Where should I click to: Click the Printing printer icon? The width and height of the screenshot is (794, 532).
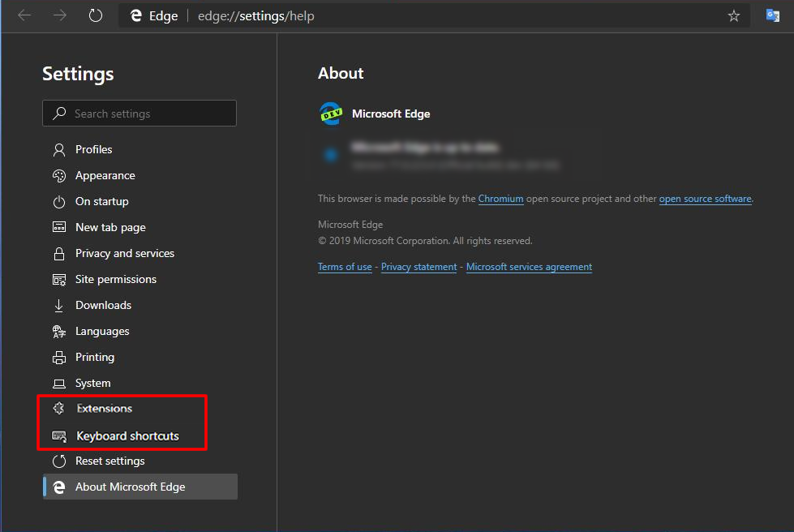pyautogui.click(x=59, y=358)
